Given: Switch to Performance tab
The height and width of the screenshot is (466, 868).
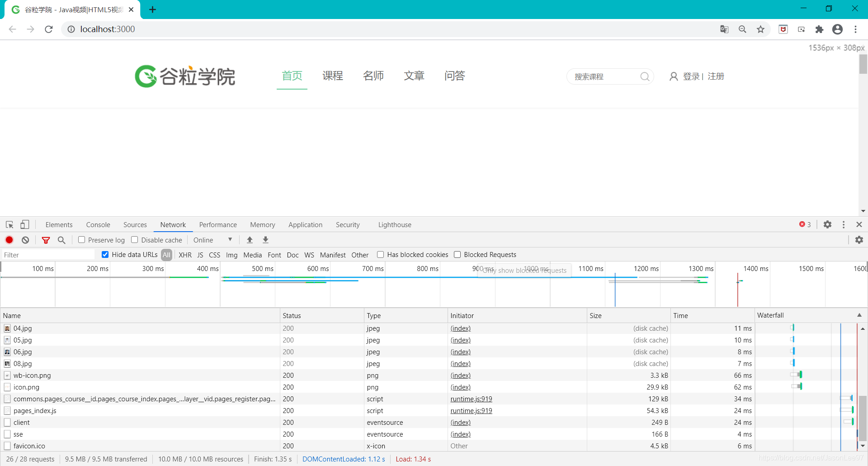Looking at the screenshot, I should tap(218, 224).
